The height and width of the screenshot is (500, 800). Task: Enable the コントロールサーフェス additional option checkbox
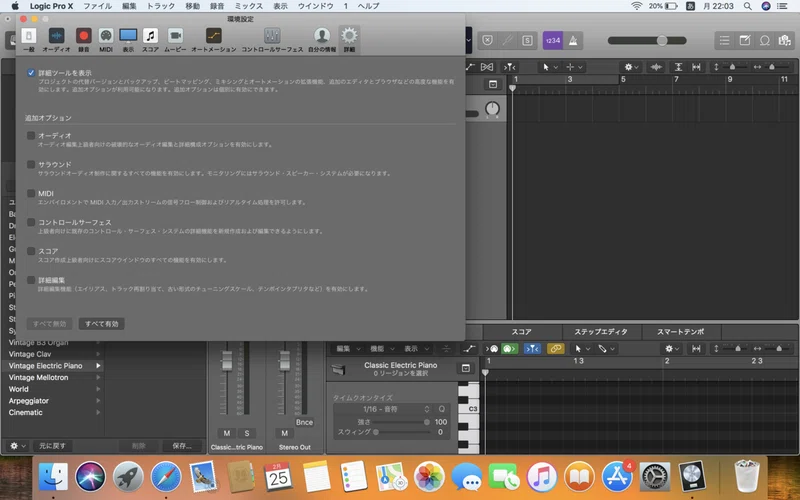31,222
